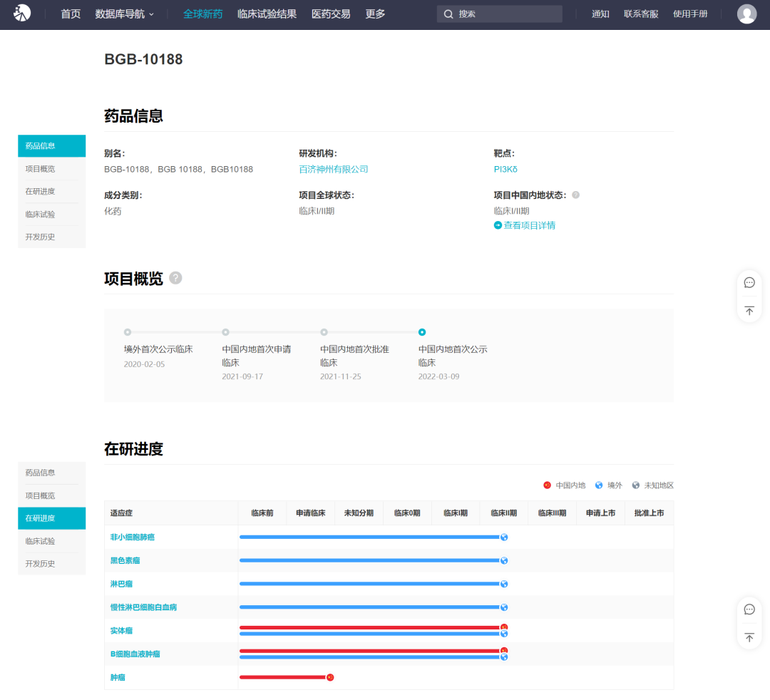Select 在研进度 in upper sidebar

51,192
